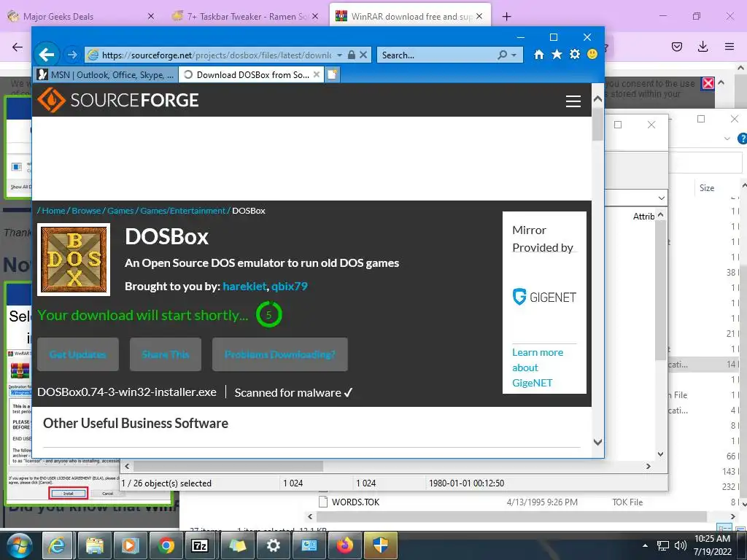This screenshot has height=560, width=747.
Task: Open Games/Entertainment breadcrumb
Action: [182, 211]
